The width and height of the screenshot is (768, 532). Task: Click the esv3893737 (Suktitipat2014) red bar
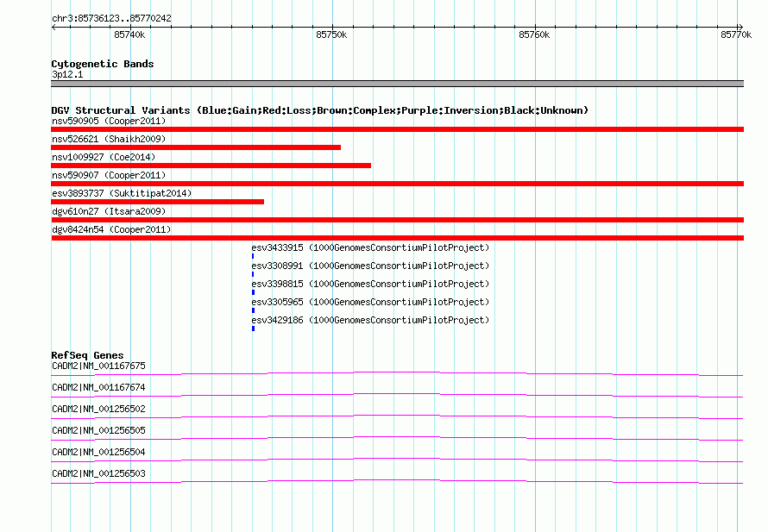pyautogui.click(x=158, y=202)
